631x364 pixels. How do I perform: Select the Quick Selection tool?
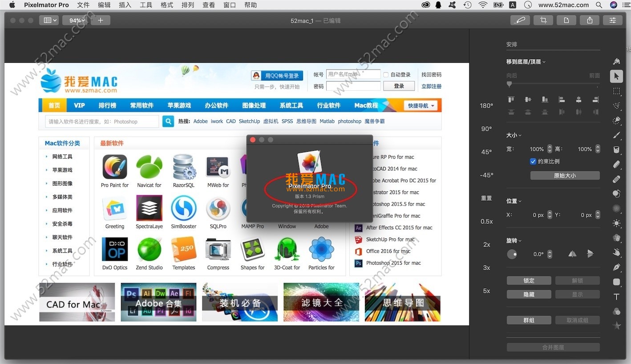tap(616, 120)
